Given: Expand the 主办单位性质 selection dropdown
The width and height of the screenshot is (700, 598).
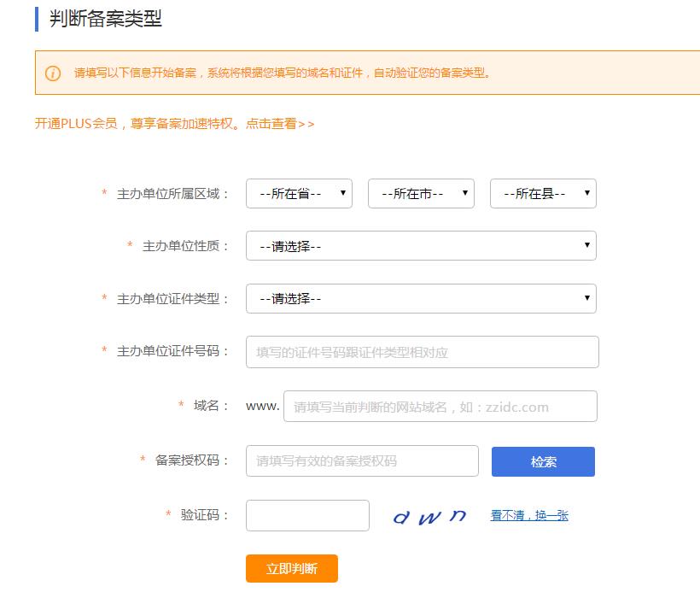Looking at the screenshot, I should pos(420,245).
